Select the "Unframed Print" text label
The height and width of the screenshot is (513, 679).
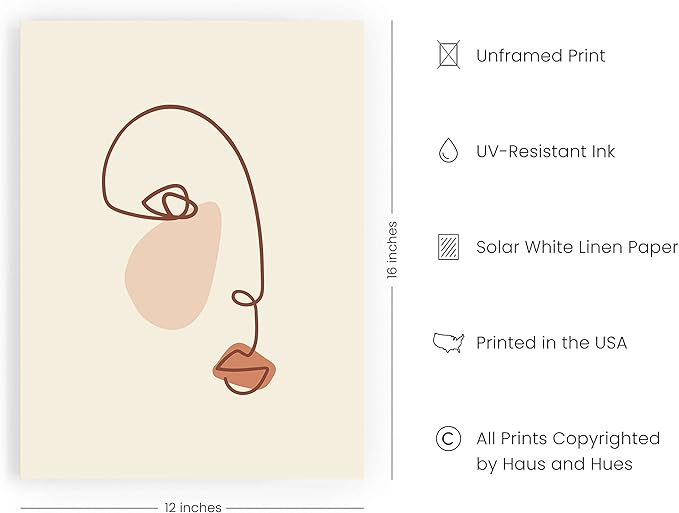click(x=540, y=56)
